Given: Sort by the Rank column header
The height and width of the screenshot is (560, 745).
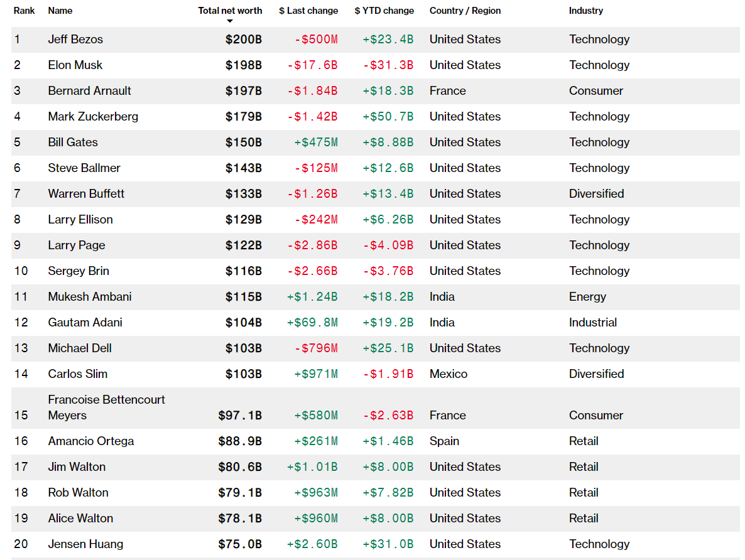Looking at the screenshot, I should click(x=24, y=11).
